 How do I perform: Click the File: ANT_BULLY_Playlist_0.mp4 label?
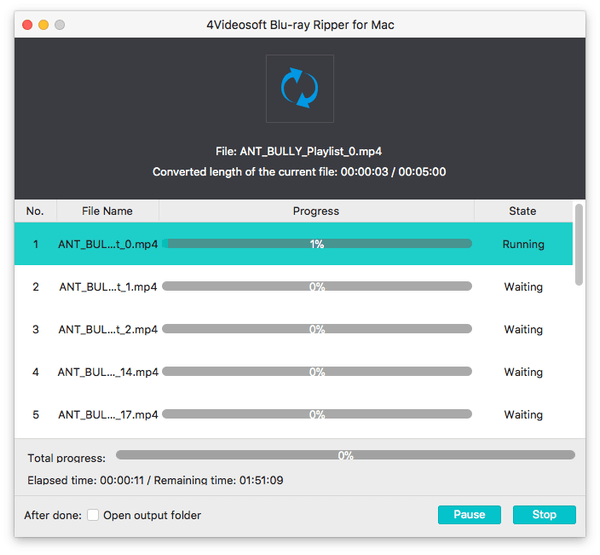coord(298,151)
